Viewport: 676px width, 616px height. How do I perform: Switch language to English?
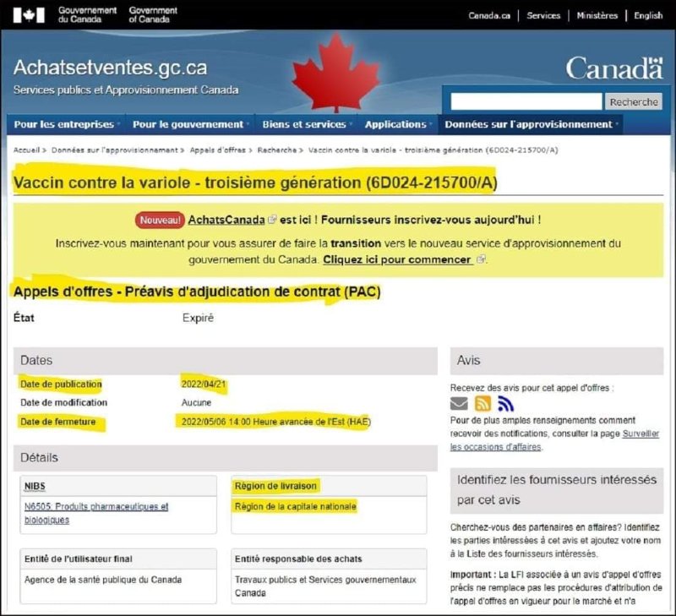[x=648, y=15]
